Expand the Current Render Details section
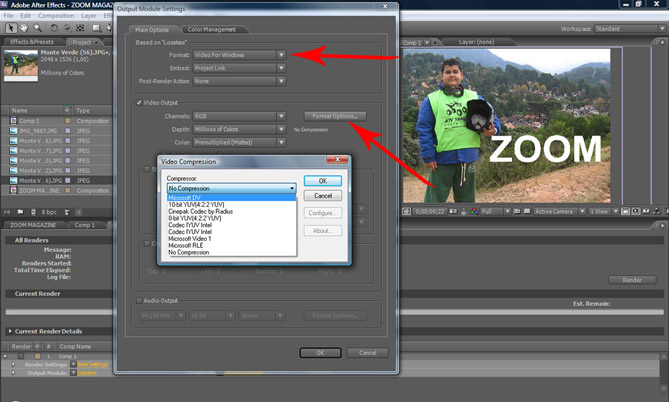This screenshot has height=402, width=669. pos(11,330)
